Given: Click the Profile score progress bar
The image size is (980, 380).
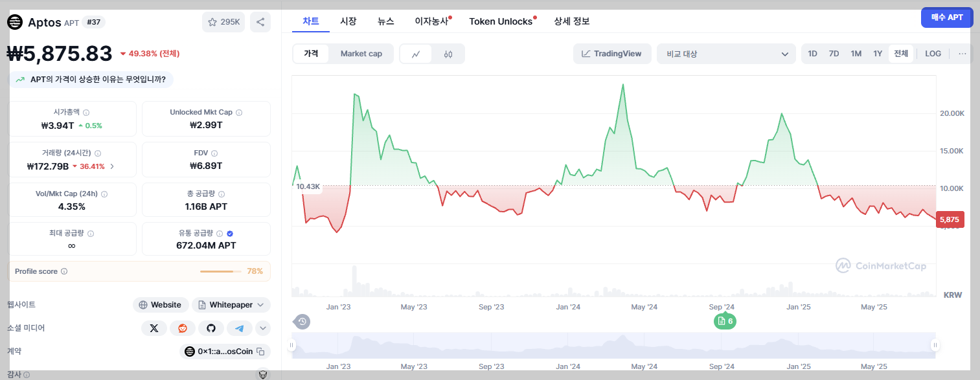Looking at the screenshot, I should click(221, 271).
